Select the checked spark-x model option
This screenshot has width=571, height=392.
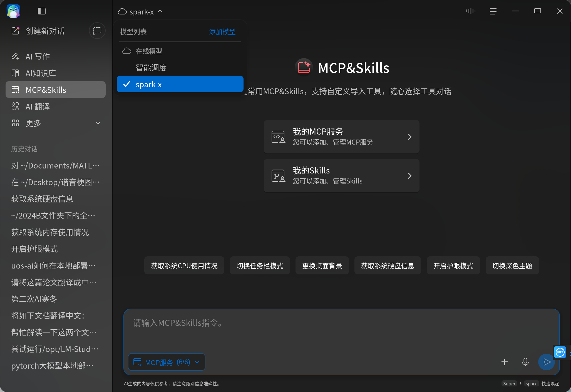click(180, 84)
